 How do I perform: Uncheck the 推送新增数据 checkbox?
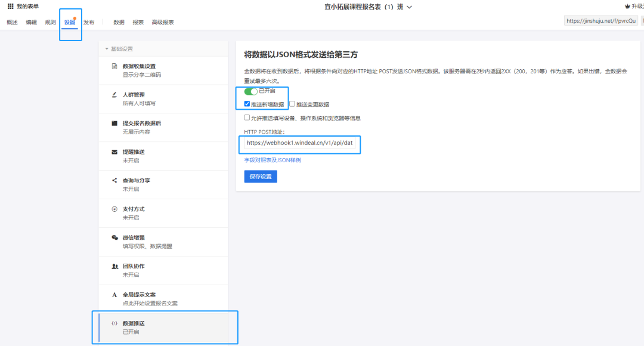pyautogui.click(x=247, y=104)
